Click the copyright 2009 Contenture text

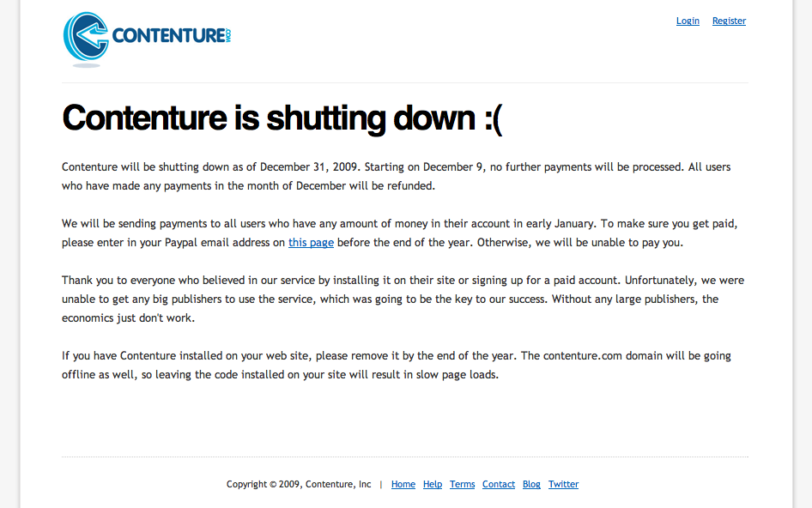pos(299,484)
